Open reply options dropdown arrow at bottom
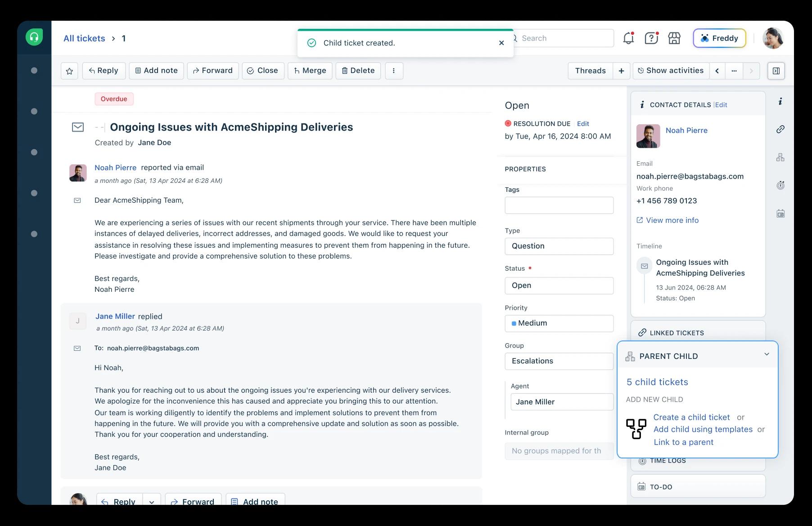 (x=152, y=501)
